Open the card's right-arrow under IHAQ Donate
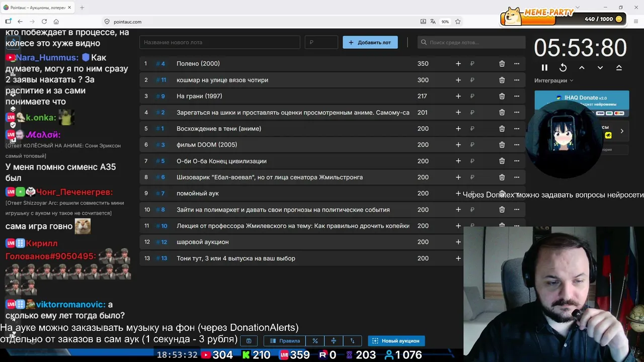The width and height of the screenshot is (644, 362). [622, 131]
